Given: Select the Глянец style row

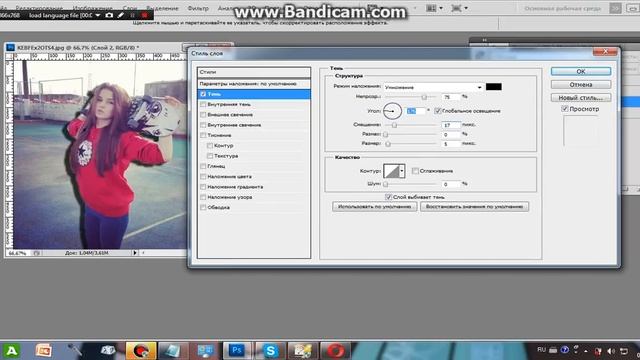Looking at the screenshot, I should click(x=254, y=166).
